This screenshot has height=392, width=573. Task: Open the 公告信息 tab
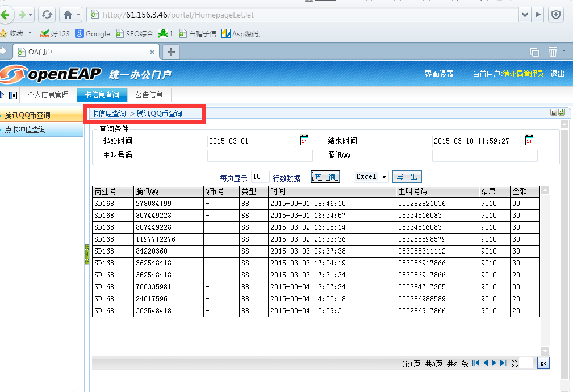tap(149, 95)
